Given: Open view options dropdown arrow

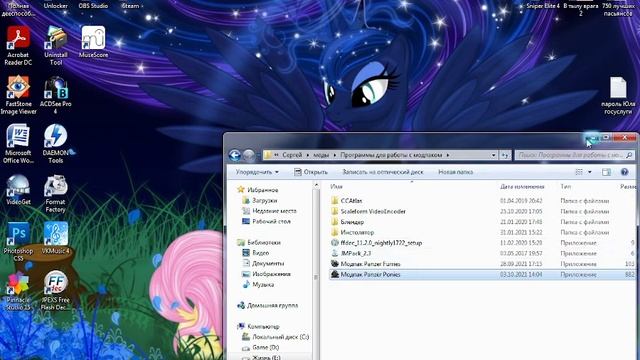Looking at the screenshot, I should coord(589,172).
